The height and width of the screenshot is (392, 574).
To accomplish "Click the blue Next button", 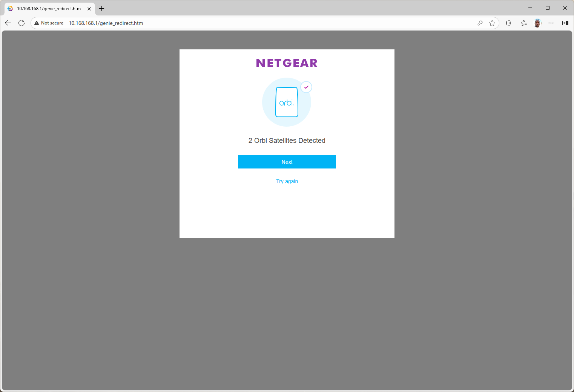I will point(287,162).
